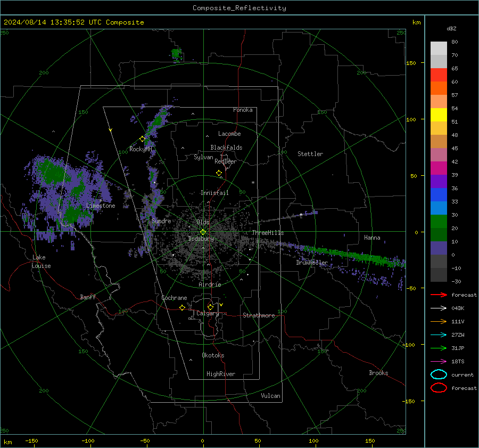This screenshot has width=479, height=448.
Task: Click the 33 dBZ blue color swatch
Action: [439, 208]
